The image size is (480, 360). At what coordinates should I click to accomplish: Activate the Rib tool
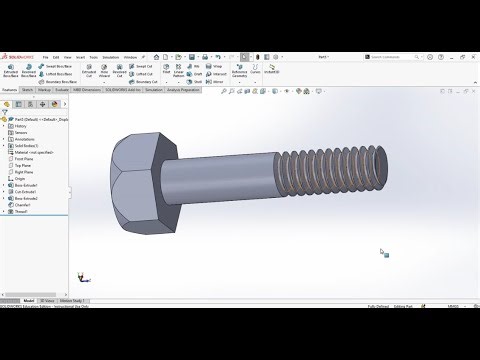coord(193,66)
